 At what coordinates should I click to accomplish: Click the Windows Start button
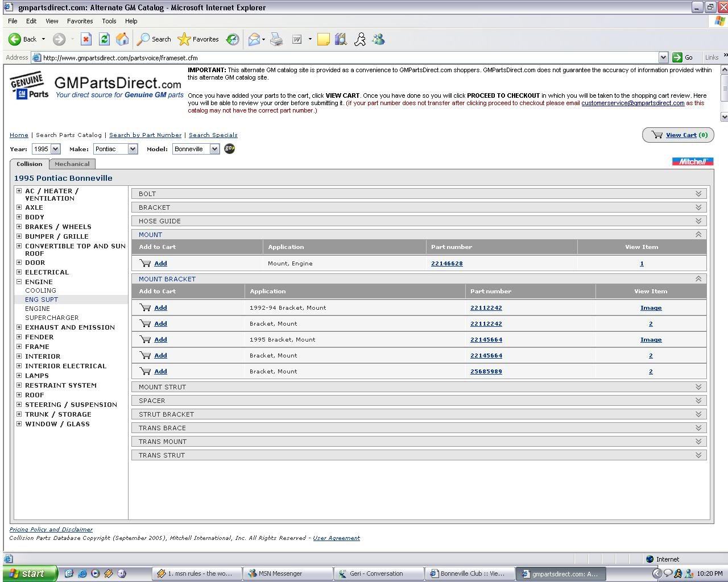28,573
